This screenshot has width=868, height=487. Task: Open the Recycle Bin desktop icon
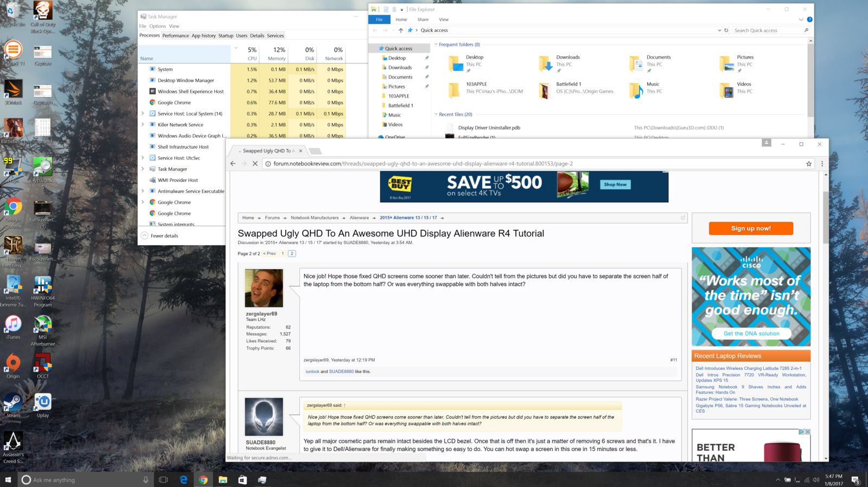(x=13, y=14)
